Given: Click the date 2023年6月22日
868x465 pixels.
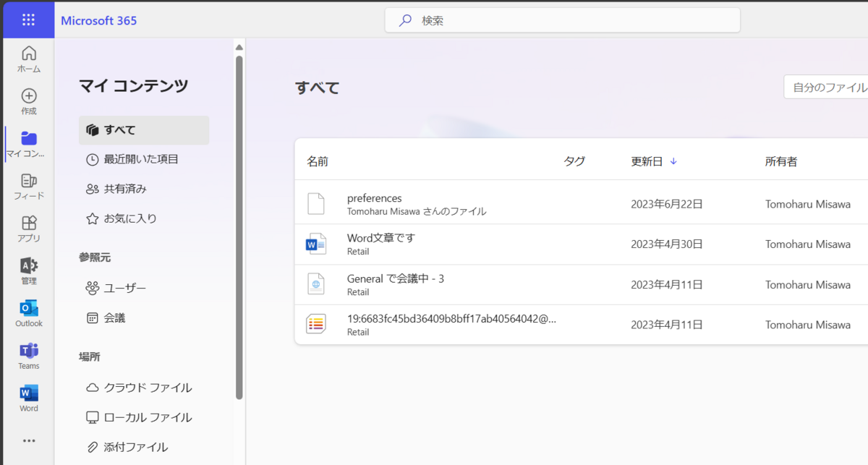Looking at the screenshot, I should pos(667,204).
